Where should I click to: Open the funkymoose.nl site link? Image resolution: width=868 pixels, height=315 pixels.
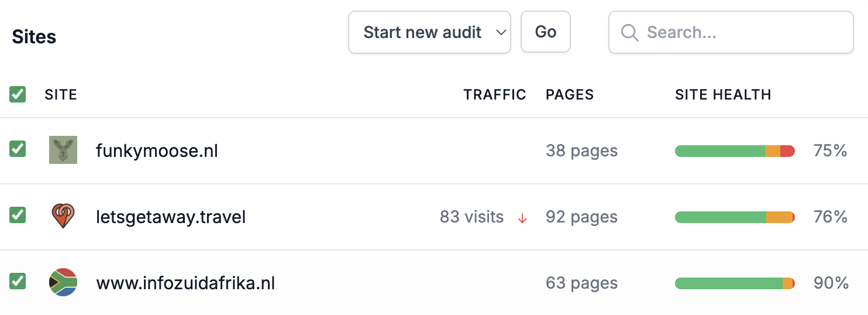[x=157, y=151]
